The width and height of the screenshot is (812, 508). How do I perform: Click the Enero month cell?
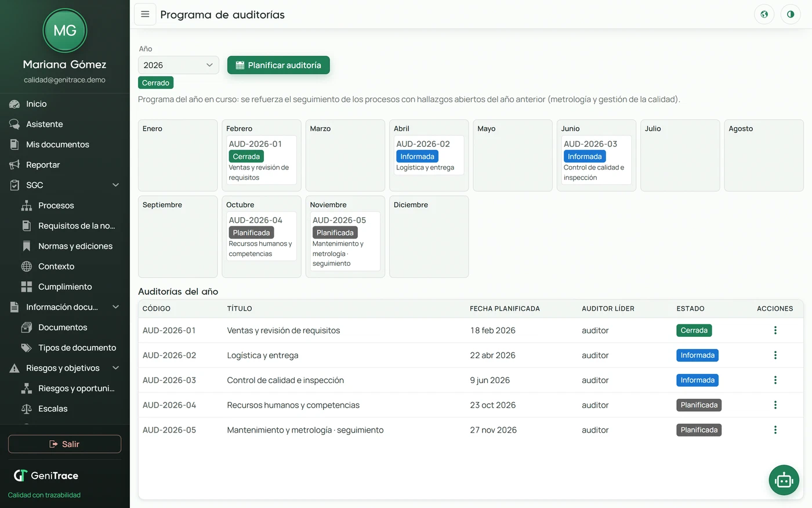click(178, 156)
